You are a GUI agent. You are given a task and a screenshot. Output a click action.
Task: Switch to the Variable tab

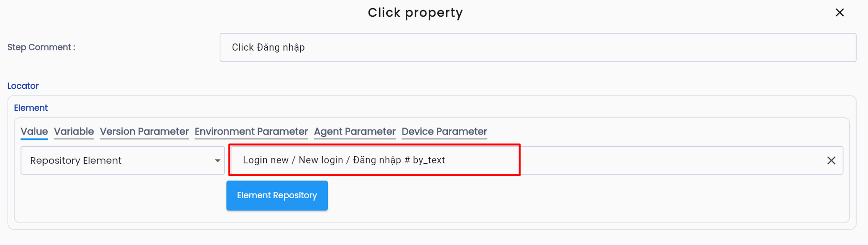point(74,132)
